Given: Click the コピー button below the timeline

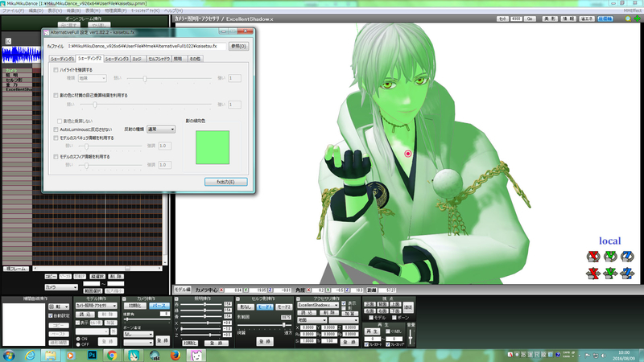Looking at the screenshot, I should pyautogui.click(x=51, y=277).
